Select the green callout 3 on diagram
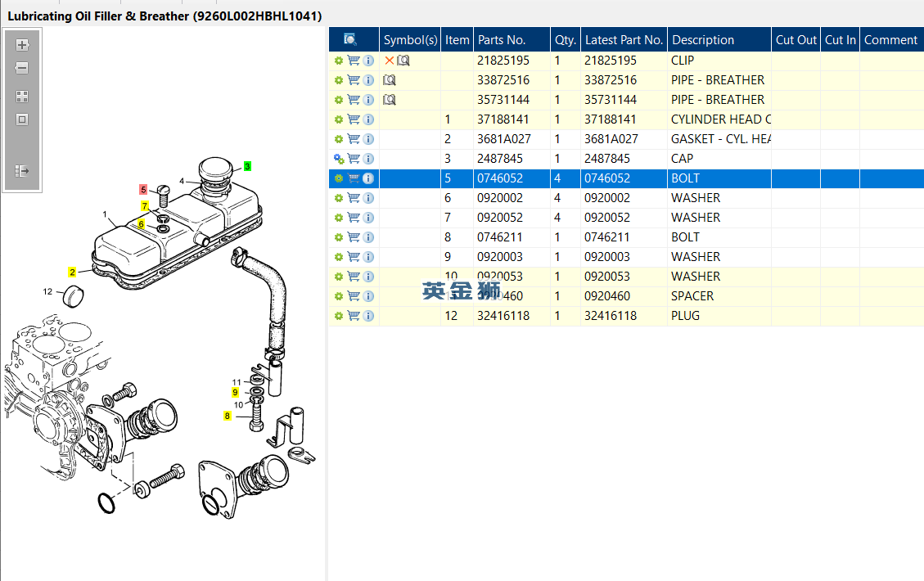 [247, 166]
